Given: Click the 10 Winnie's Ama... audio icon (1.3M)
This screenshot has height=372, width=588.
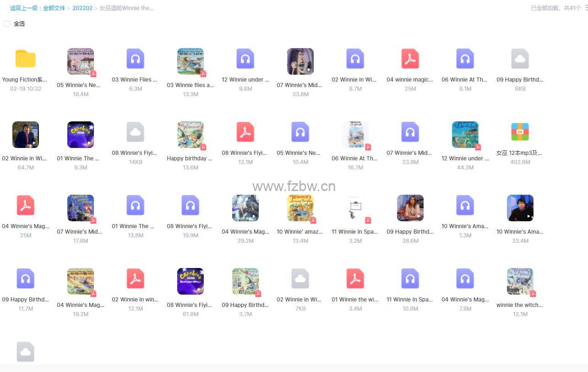Looking at the screenshot, I should (x=465, y=206).
